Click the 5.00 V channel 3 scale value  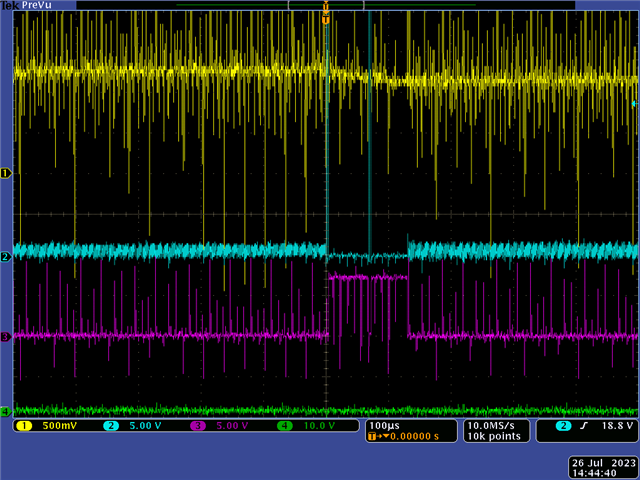tap(232, 426)
